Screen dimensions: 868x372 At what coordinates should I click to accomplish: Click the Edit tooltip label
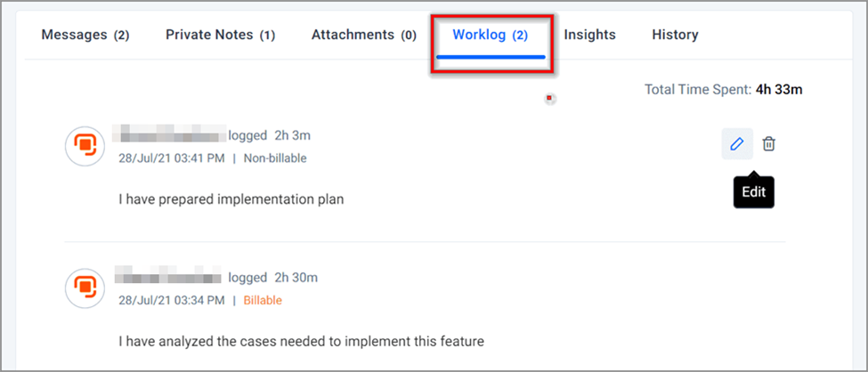pos(753,192)
